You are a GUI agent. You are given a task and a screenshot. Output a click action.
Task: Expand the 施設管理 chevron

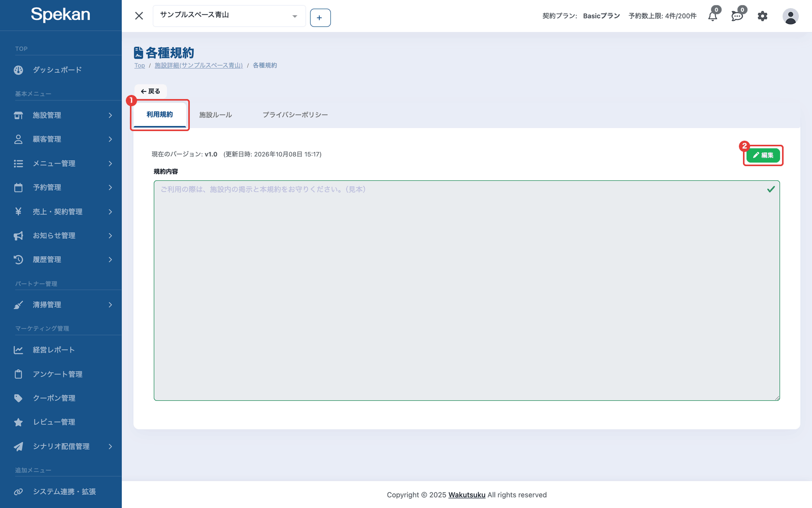coord(110,115)
